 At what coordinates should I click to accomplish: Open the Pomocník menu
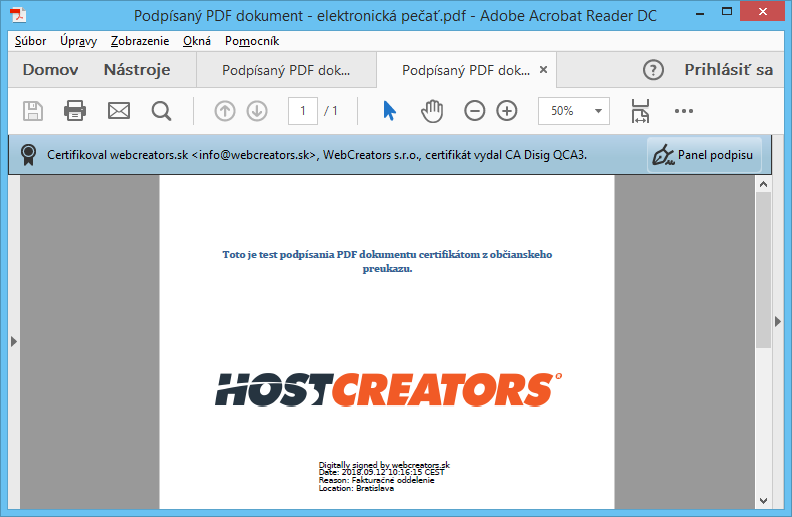(x=252, y=41)
